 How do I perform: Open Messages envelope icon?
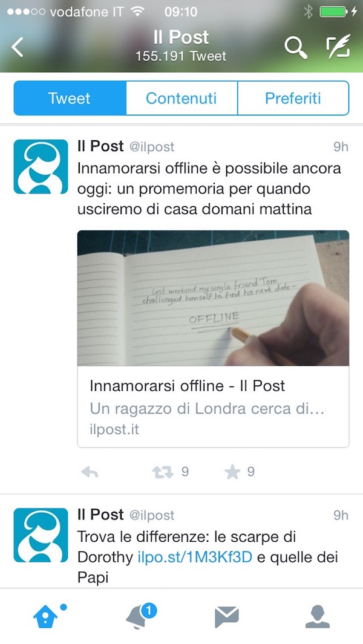pyautogui.click(x=226, y=617)
